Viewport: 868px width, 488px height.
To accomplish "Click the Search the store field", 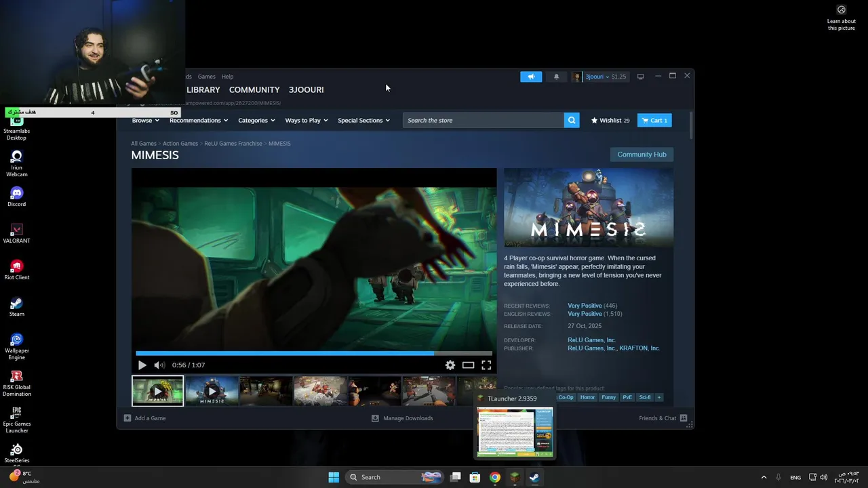I will tap(484, 120).
